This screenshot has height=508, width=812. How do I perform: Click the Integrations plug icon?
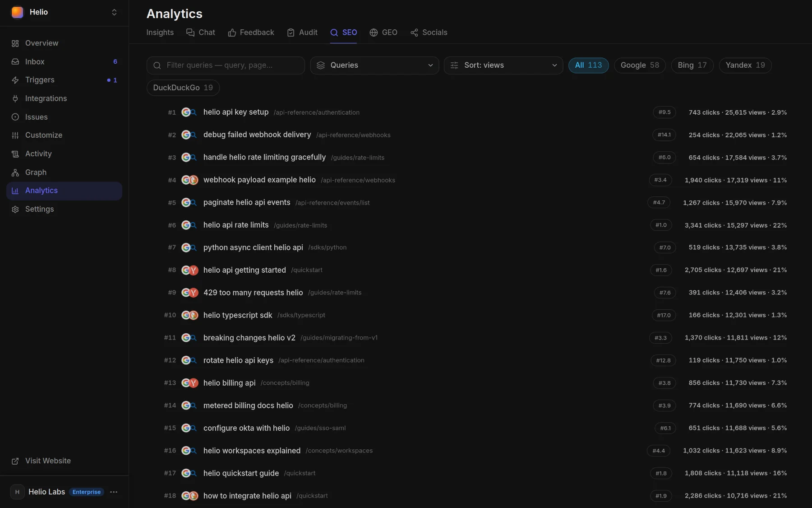tap(15, 98)
